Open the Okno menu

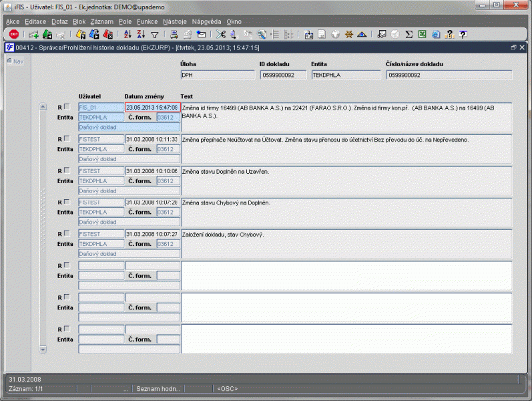[234, 22]
